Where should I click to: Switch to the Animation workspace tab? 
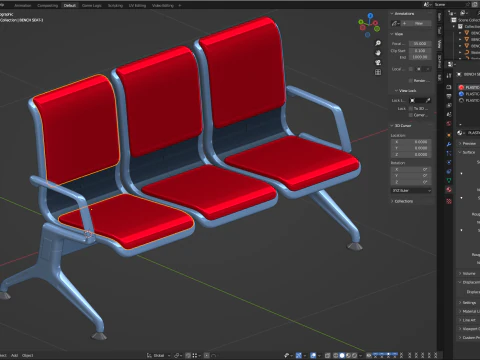(22, 5)
